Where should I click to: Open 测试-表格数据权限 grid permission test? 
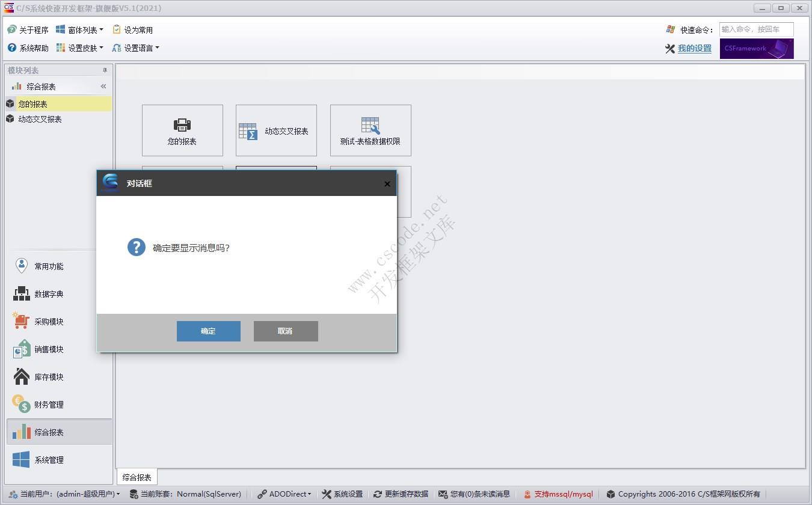tap(370, 130)
